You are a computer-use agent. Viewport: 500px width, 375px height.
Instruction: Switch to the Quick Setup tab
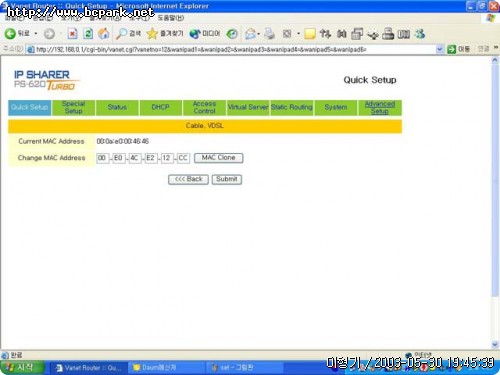(x=30, y=108)
